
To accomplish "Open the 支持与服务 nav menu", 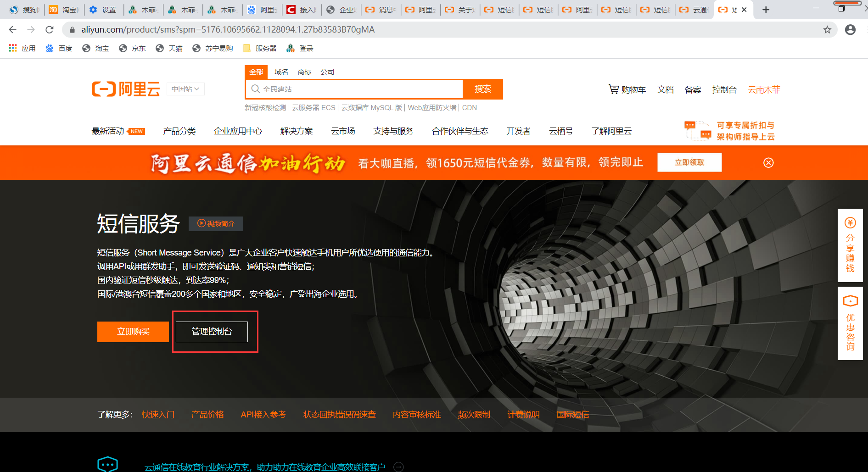I will [x=393, y=131].
